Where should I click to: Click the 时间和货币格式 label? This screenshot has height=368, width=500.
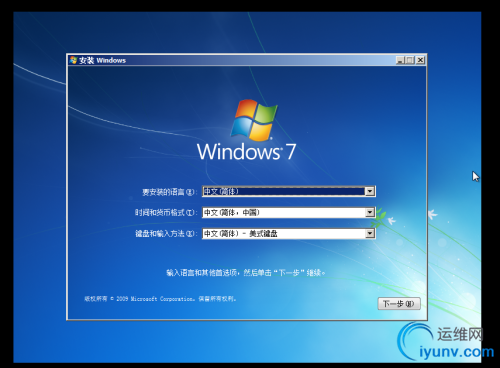(x=166, y=213)
